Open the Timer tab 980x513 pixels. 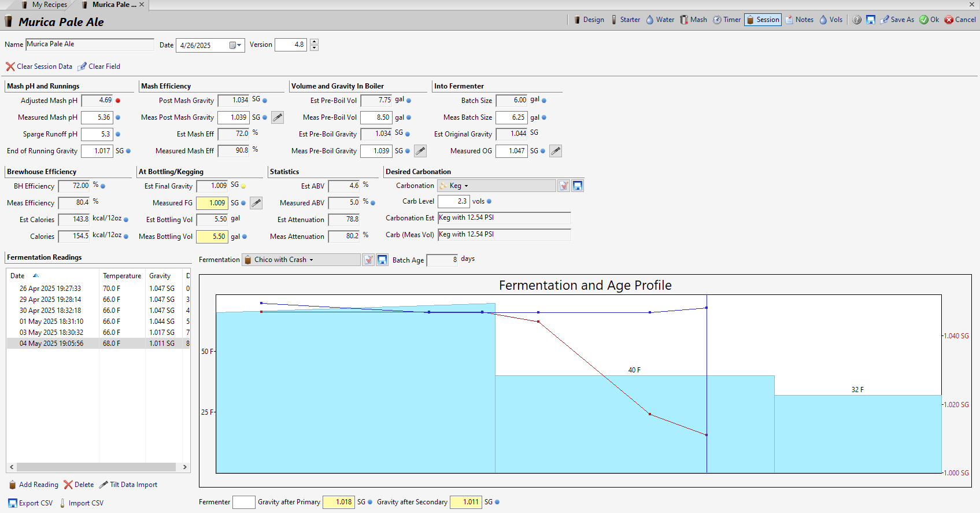pos(727,20)
